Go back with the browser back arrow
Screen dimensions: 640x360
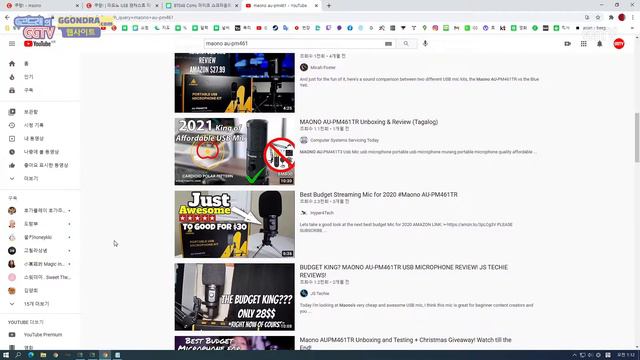(x=7, y=18)
